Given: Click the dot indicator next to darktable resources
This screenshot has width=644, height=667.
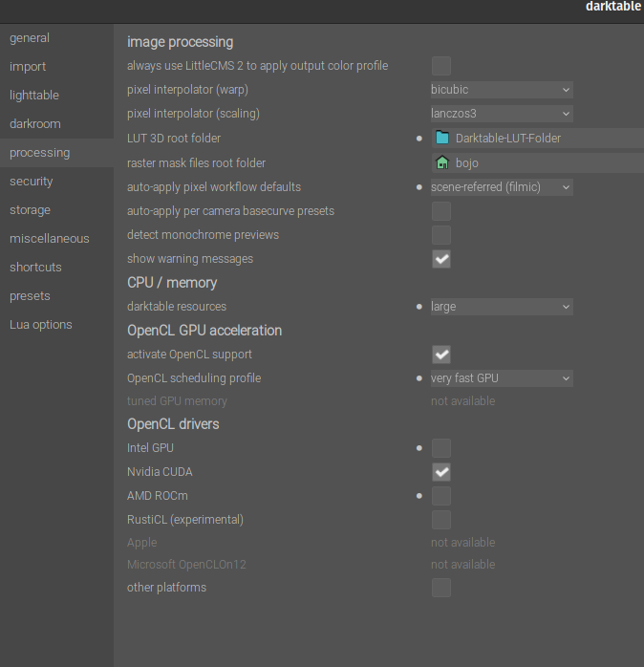Looking at the screenshot, I should [x=419, y=307].
